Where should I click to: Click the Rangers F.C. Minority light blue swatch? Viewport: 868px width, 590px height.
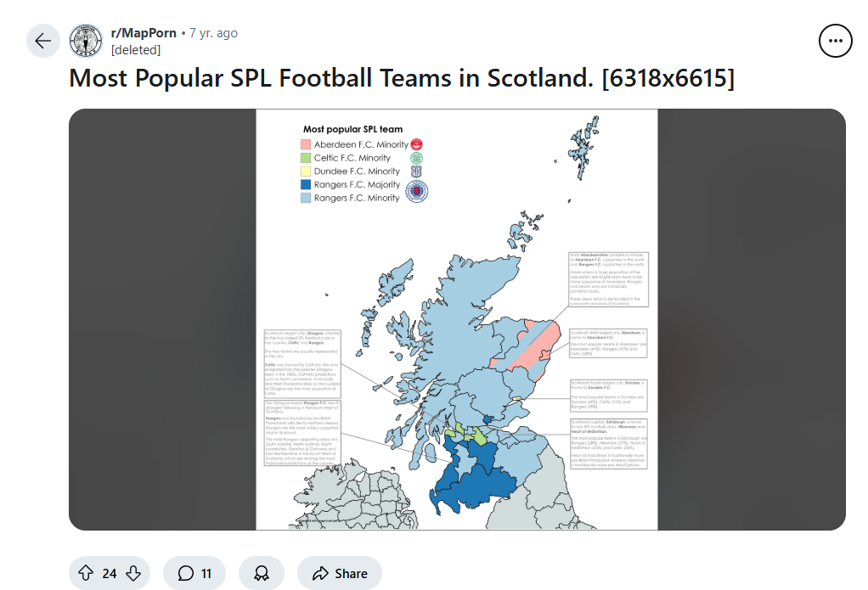[306, 198]
